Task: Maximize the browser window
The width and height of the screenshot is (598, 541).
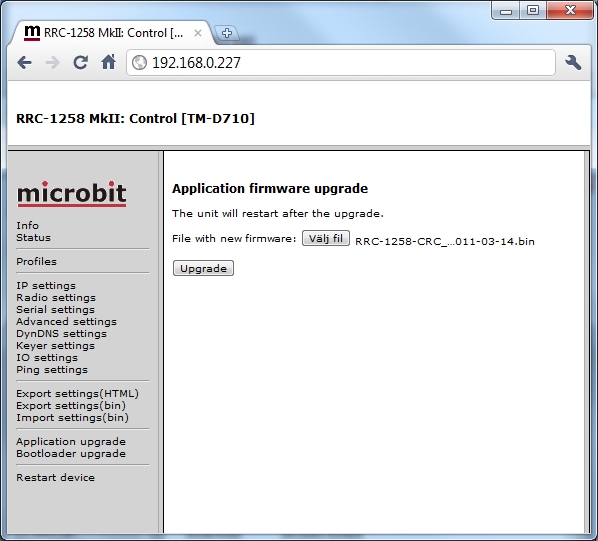Action: (x=533, y=10)
